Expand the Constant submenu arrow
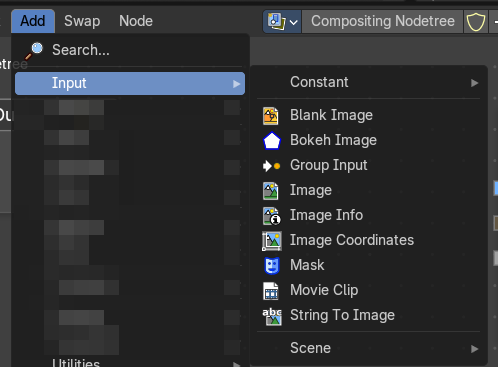Viewport: 498px width, 367px height. pyautogui.click(x=474, y=83)
